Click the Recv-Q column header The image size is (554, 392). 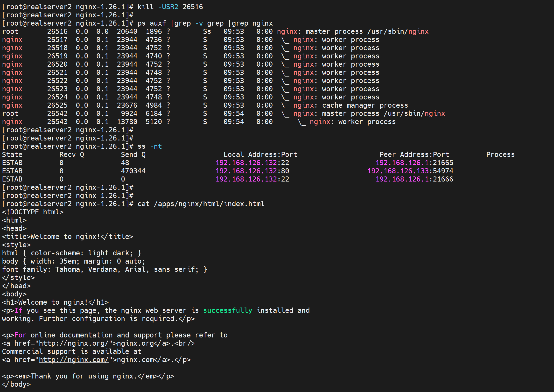(71, 154)
